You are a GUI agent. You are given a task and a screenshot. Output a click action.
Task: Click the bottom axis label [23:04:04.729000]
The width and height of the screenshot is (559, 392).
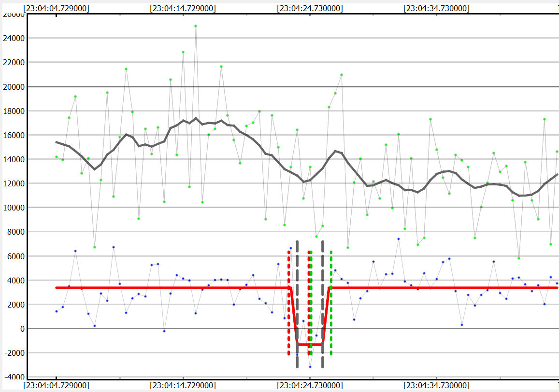[x=57, y=385]
